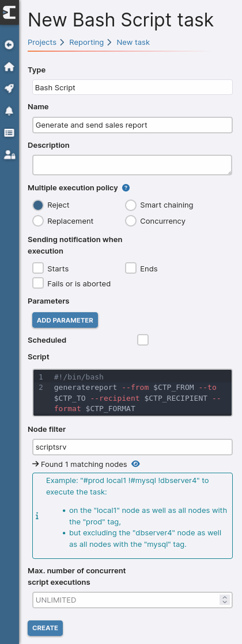Open the list sidebar icon
Viewport: 242px width, 644px height.
[x=9, y=133]
